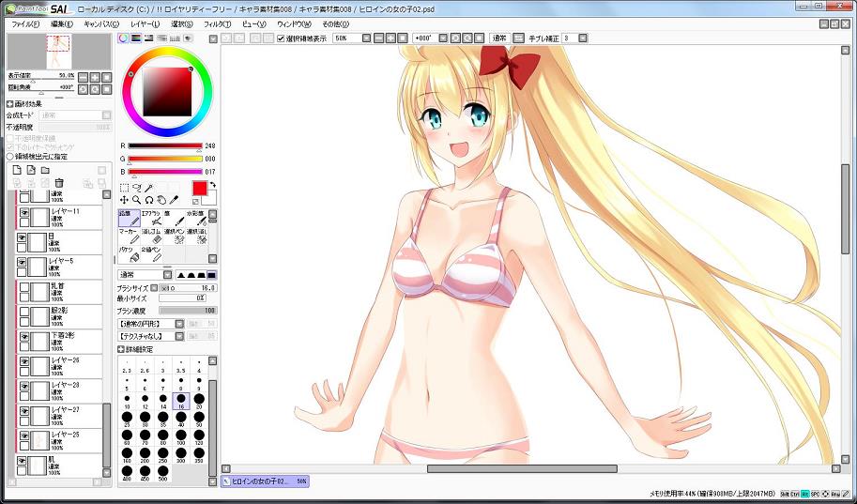Click the ヒロインの女の子02 document tab
The width and height of the screenshot is (857, 504).
click(x=264, y=481)
